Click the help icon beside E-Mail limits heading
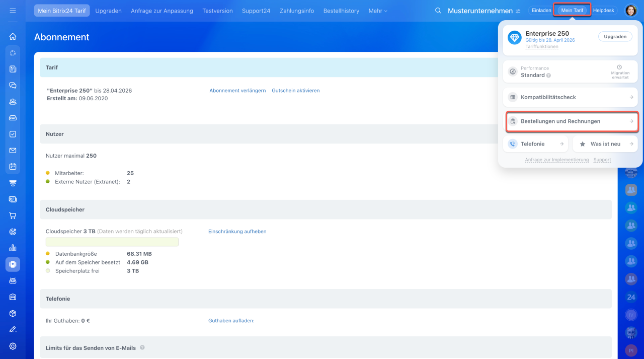The width and height of the screenshot is (644, 359). coord(142,347)
